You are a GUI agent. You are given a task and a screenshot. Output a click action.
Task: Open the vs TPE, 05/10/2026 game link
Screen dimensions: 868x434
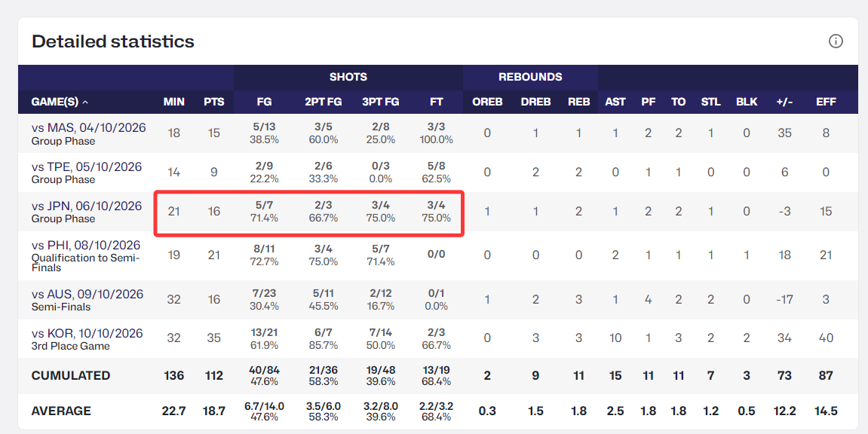pyautogui.click(x=87, y=167)
